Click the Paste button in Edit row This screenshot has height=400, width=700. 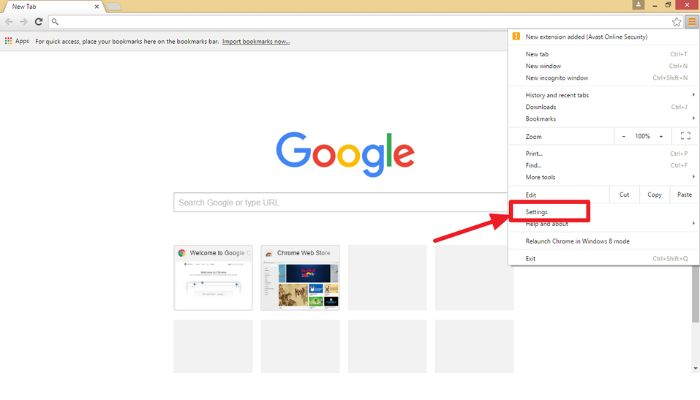[684, 195]
